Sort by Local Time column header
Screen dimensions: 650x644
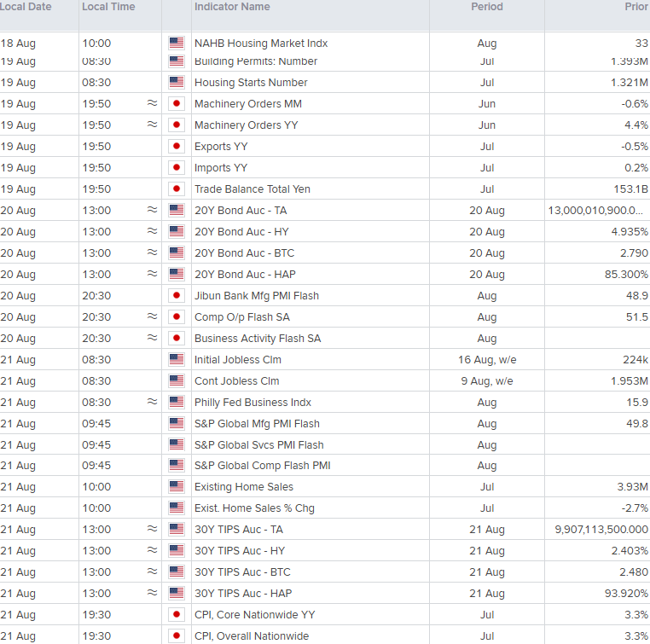108,7
